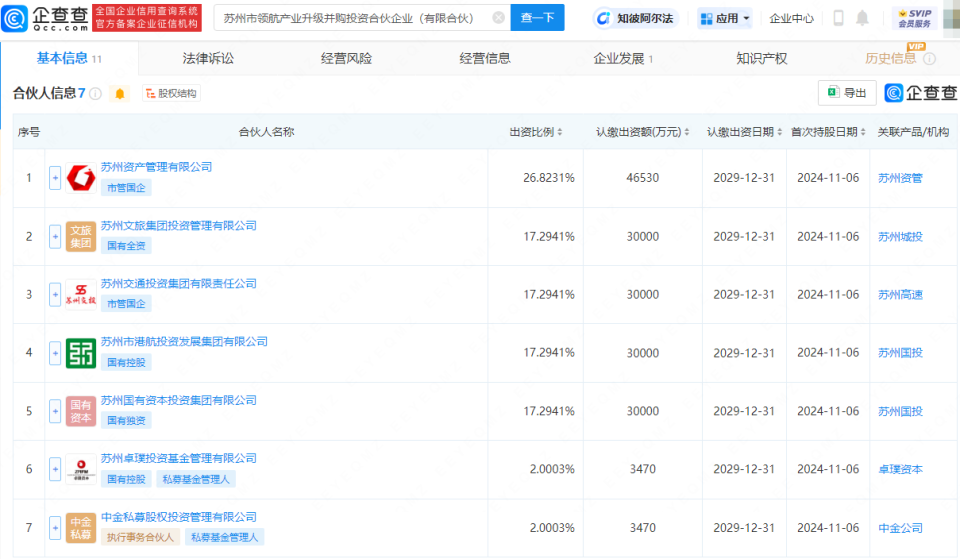
Task: Switch to 基本信息 tab
Action: coord(69,58)
